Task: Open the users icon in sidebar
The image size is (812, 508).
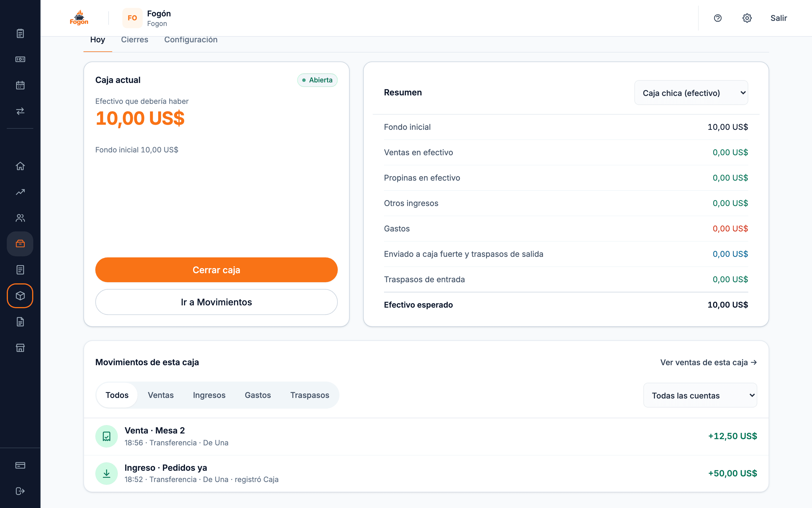Action: click(20, 218)
